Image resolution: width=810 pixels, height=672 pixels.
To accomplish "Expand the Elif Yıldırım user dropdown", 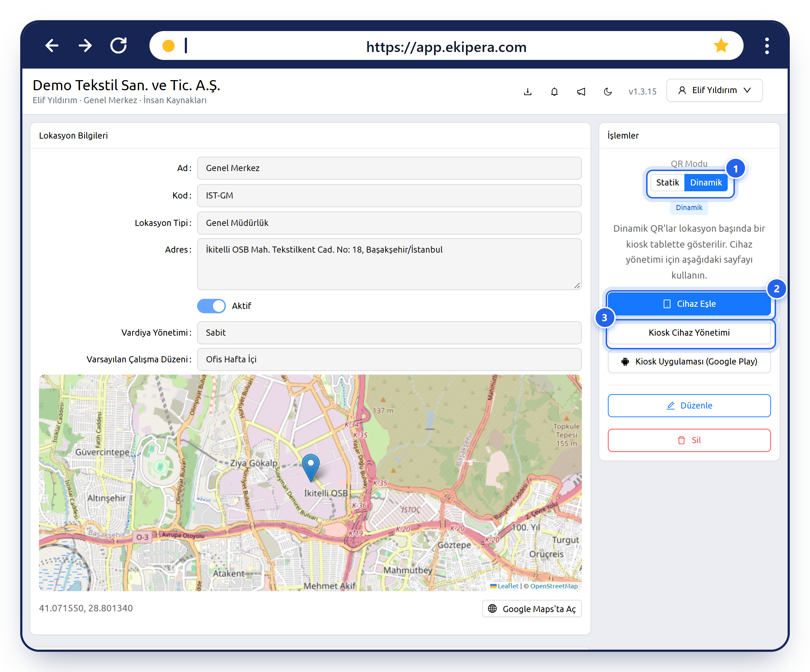I will pos(714,90).
